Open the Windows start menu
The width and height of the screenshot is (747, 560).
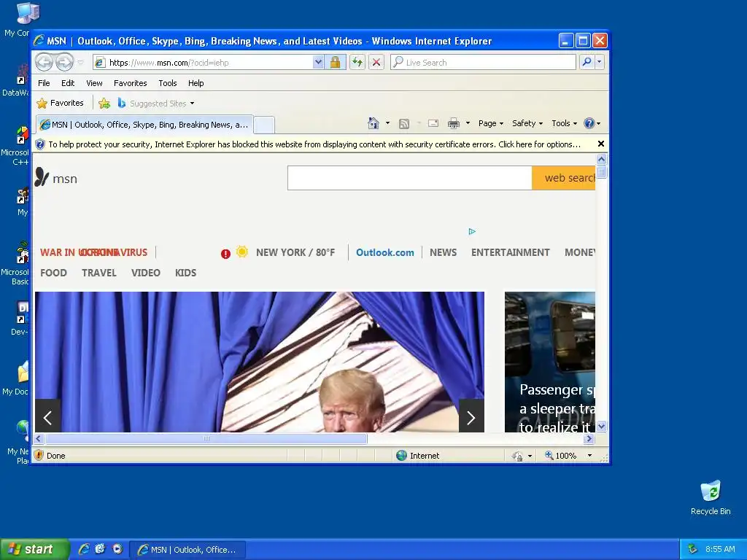click(x=34, y=550)
